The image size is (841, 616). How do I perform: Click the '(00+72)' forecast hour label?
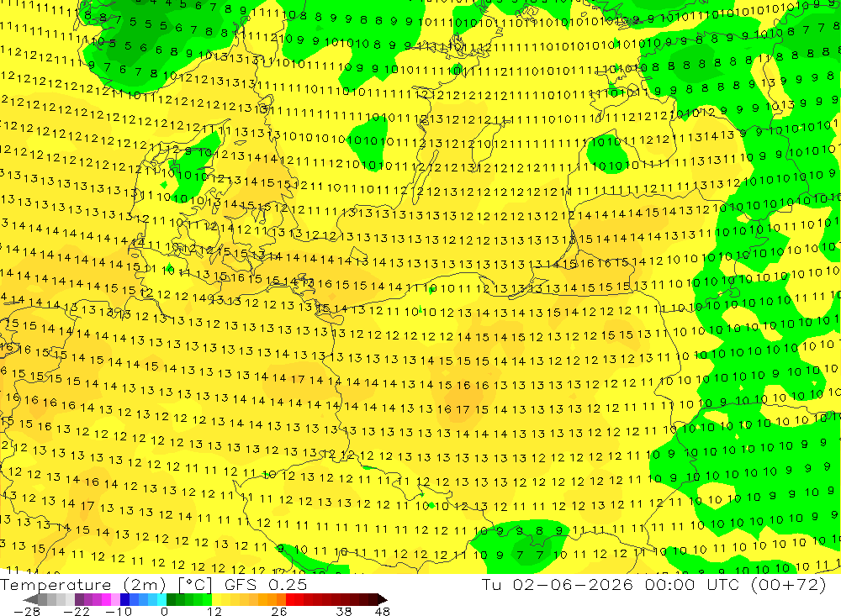point(789,584)
